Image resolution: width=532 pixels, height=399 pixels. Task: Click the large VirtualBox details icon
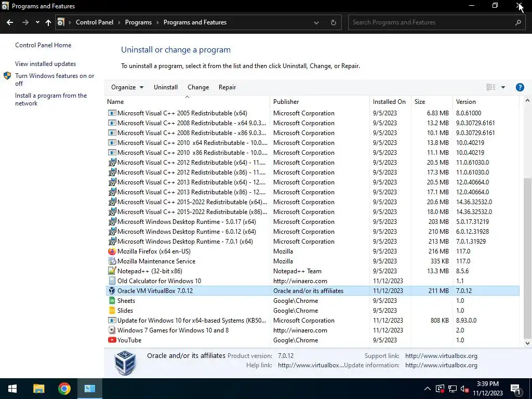point(125,362)
